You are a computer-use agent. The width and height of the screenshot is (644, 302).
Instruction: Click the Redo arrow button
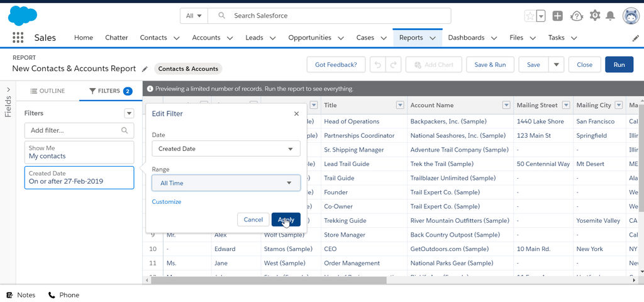[x=393, y=65]
